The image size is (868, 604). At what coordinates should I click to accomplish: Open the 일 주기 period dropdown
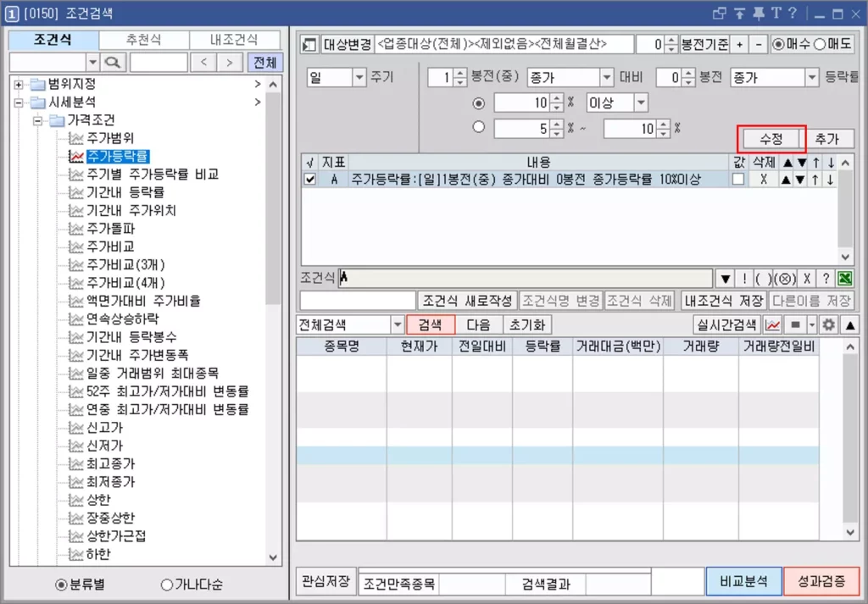pyautogui.click(x=359, y=77)
